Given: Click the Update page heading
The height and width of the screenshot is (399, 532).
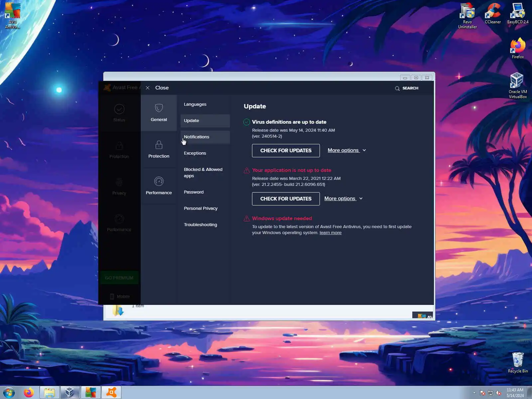Looking at the screenshot, I should pos(255,106).
